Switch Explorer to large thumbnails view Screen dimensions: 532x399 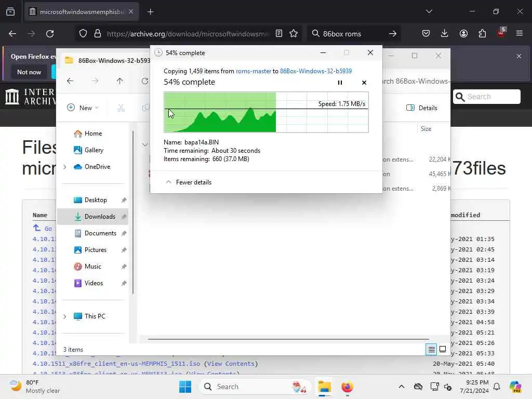tap(443, 349)
